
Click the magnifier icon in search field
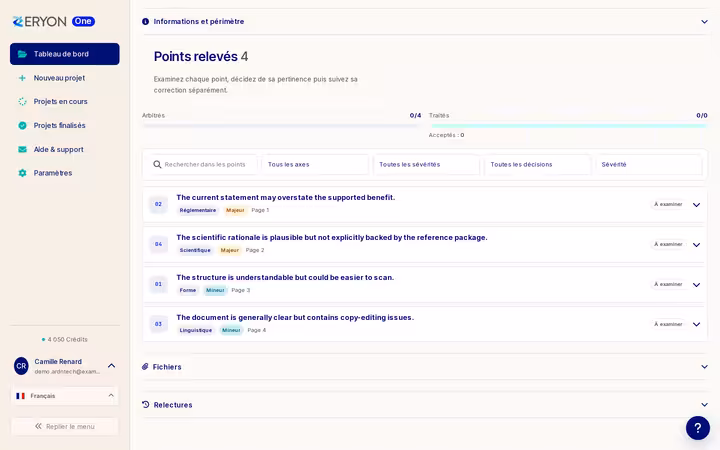pyautogui.click(x=157, y=164)
